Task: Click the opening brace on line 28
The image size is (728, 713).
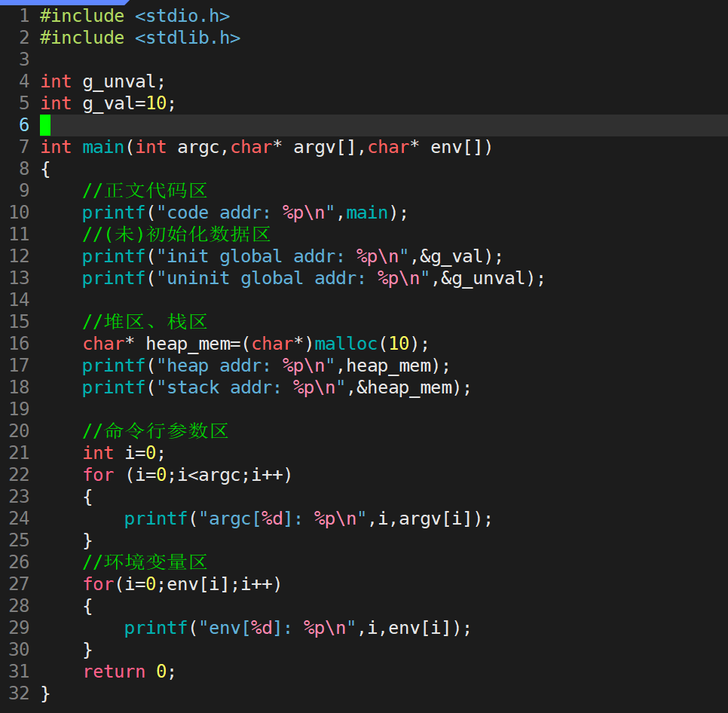Action: (87, 606)
